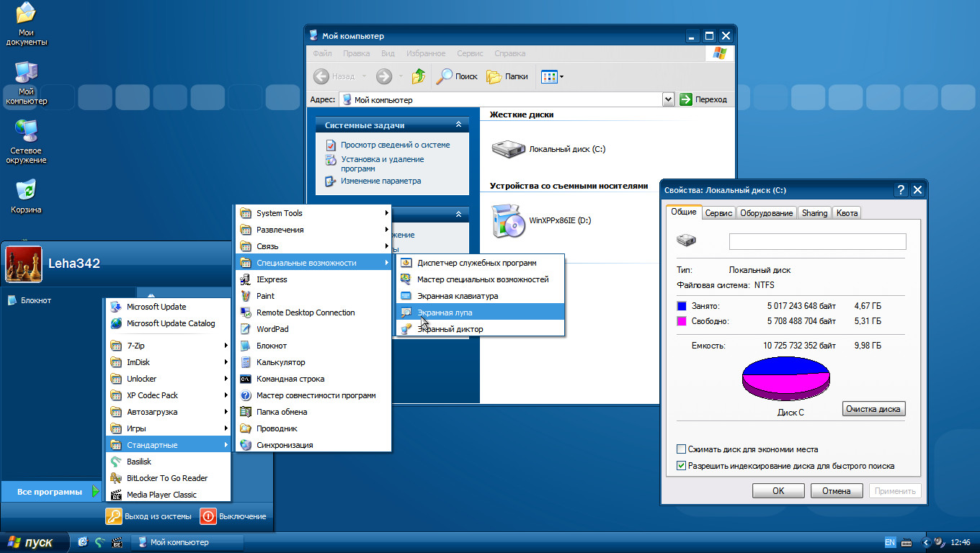This screenshot has height=553, width=980.
Task: Click Папки folders toolbar button
Action: point(507,76)
